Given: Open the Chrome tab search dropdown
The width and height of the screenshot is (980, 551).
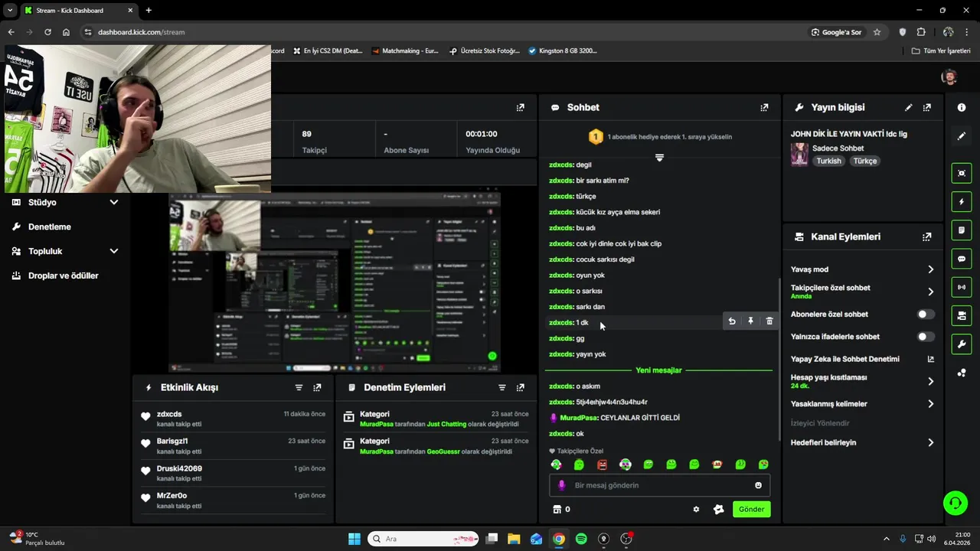Looking at the screenshot, I should coord(10,10).
